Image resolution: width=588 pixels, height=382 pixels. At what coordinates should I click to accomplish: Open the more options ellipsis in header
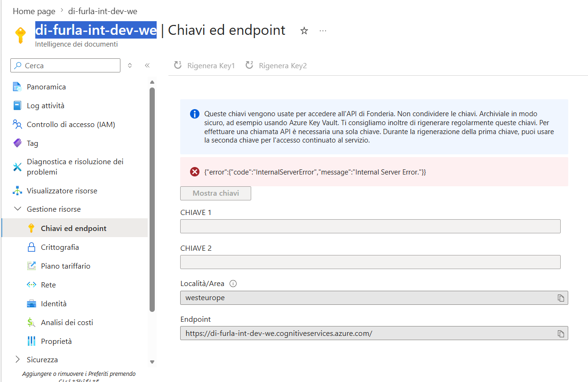pyautogui.click(x=323, y=31)
